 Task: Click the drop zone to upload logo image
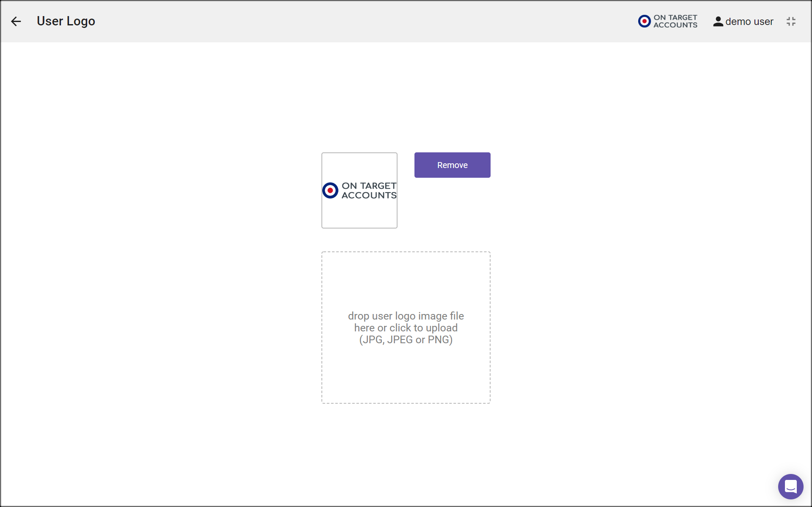pos(406,328)
